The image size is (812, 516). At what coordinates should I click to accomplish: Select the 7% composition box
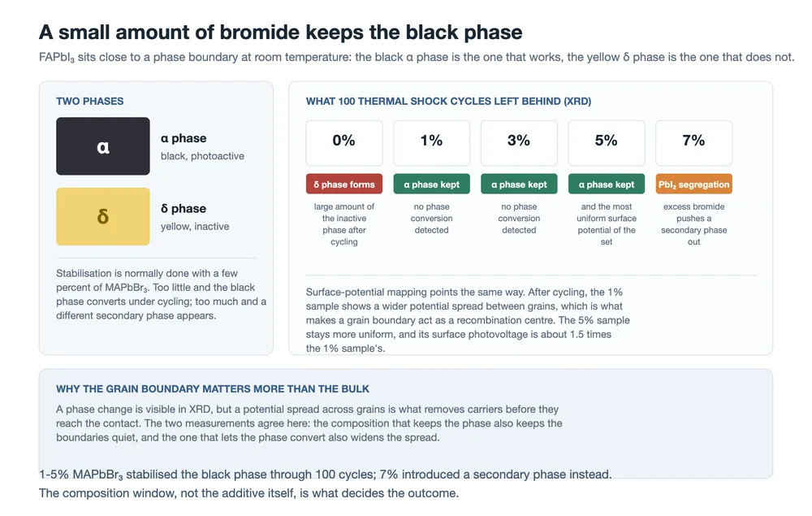[694, 143]
